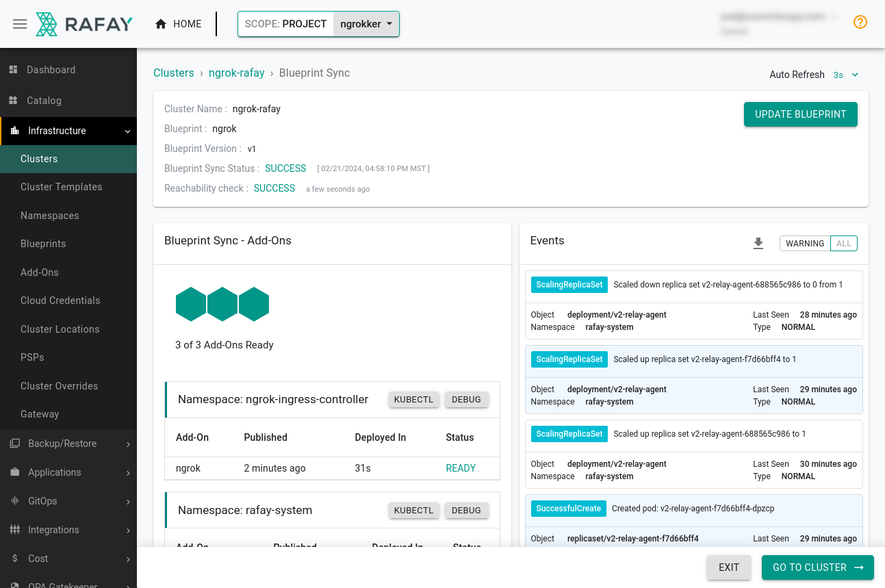The height and width of the screenshot is (588, 885).
Task: Open KUBECTL for ngrok-ingress-controller namespace
Action: point(413,399)
